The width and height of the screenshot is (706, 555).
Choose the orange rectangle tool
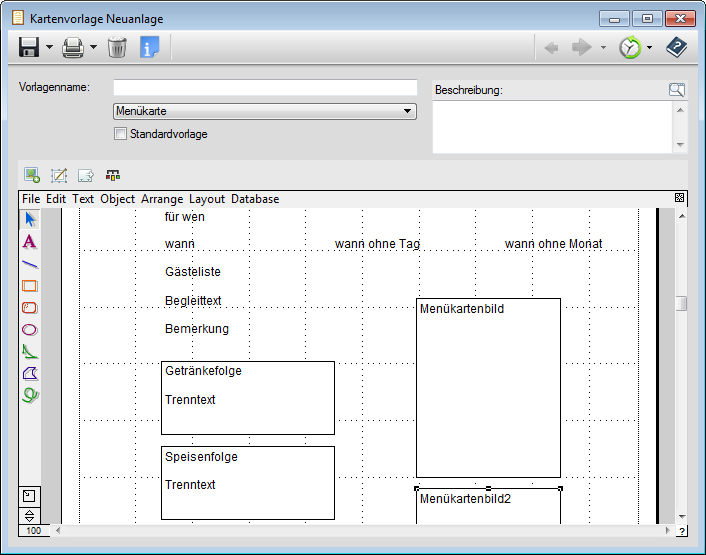pos(30,285)
